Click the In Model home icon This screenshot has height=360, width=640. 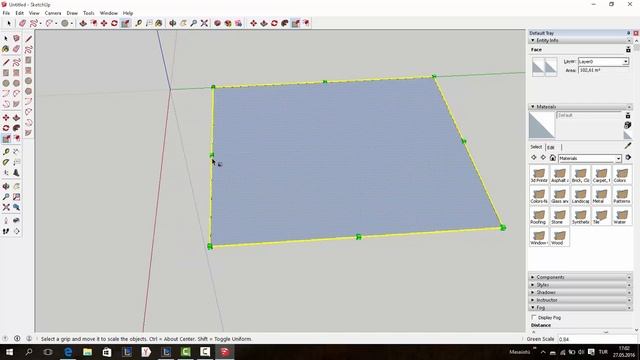(553, 158)
